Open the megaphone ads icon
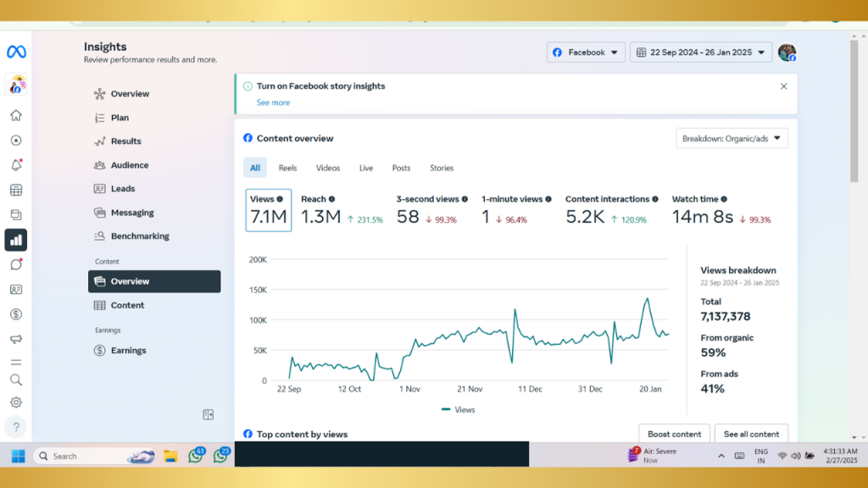This screenshot has height=488, width=868. click(16, 339)
